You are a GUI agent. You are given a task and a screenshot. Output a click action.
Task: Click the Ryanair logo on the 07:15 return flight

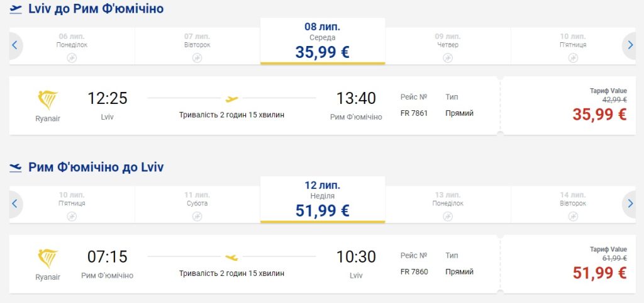coord(48,258)
